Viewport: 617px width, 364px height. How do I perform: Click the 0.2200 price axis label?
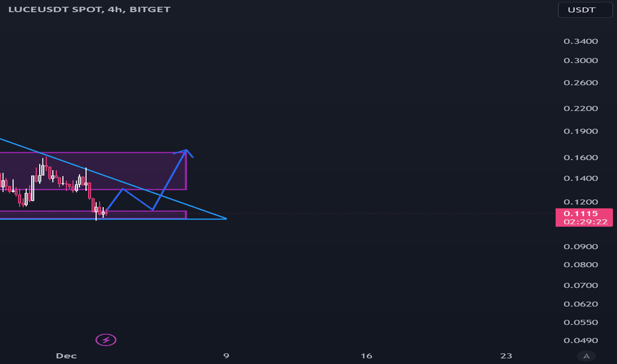(581, 109)
